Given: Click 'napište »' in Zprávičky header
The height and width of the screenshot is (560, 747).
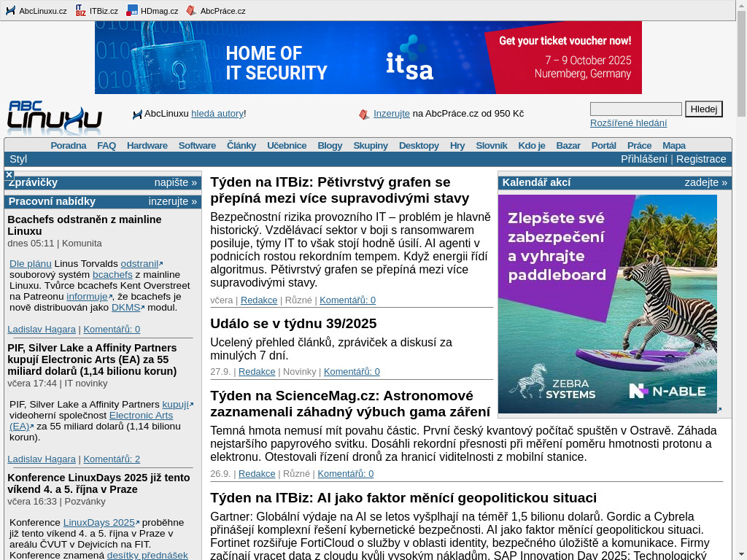Looking at the screenshot, I should [x=175, y=182].
